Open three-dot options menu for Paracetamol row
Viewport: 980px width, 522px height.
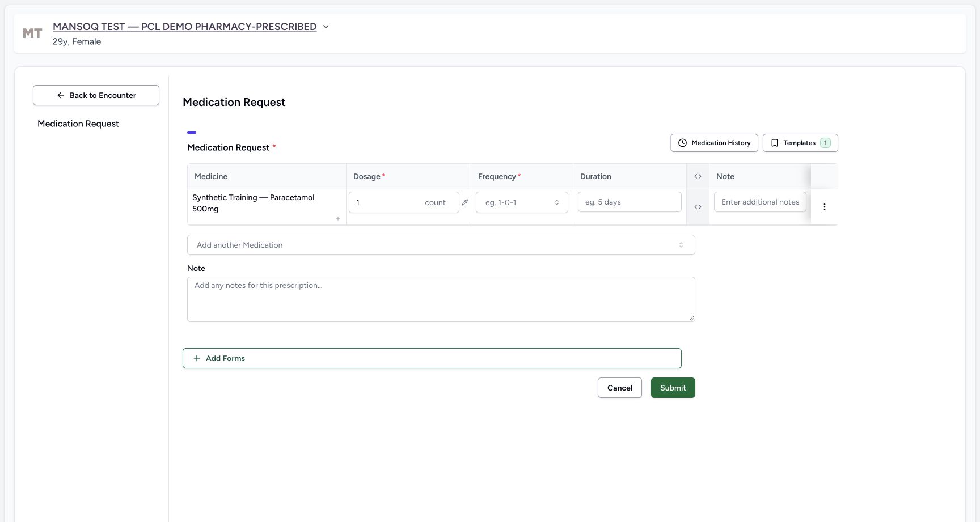coord(825,207)
